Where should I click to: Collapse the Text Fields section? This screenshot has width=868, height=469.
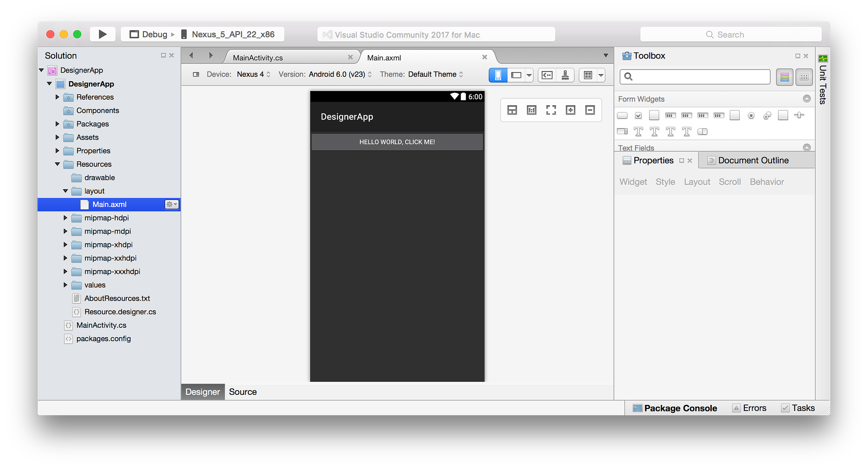point(806,147)
